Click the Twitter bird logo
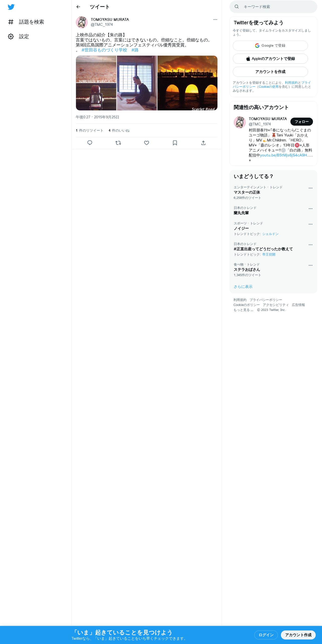The image size is (322, 644). pos(11,7)
